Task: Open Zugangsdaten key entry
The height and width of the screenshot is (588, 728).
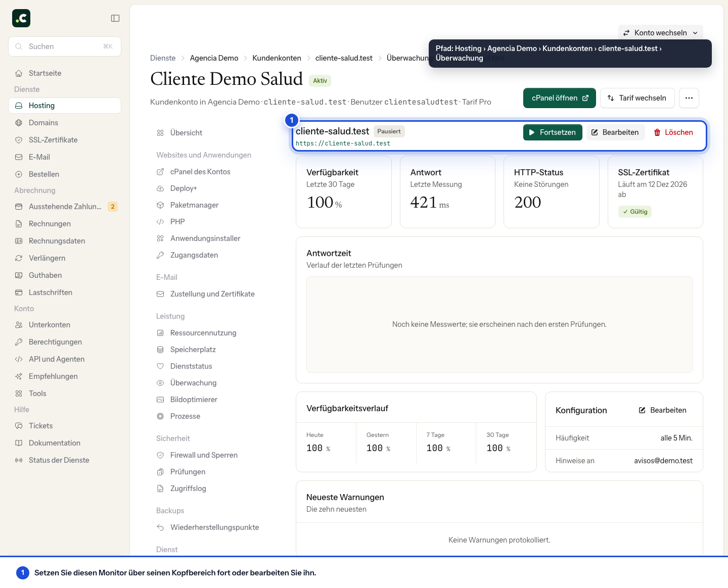Action: coord(214,255)
